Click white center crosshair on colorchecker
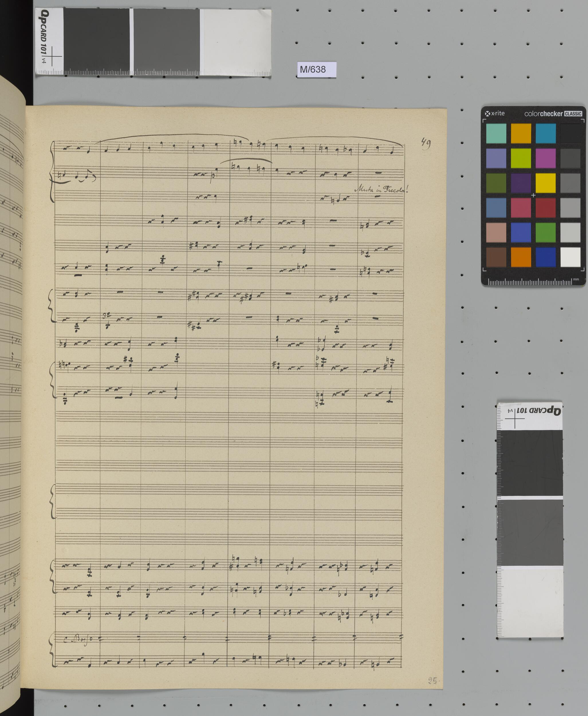This screenshot has width=588, height=716. coord(534,195)
